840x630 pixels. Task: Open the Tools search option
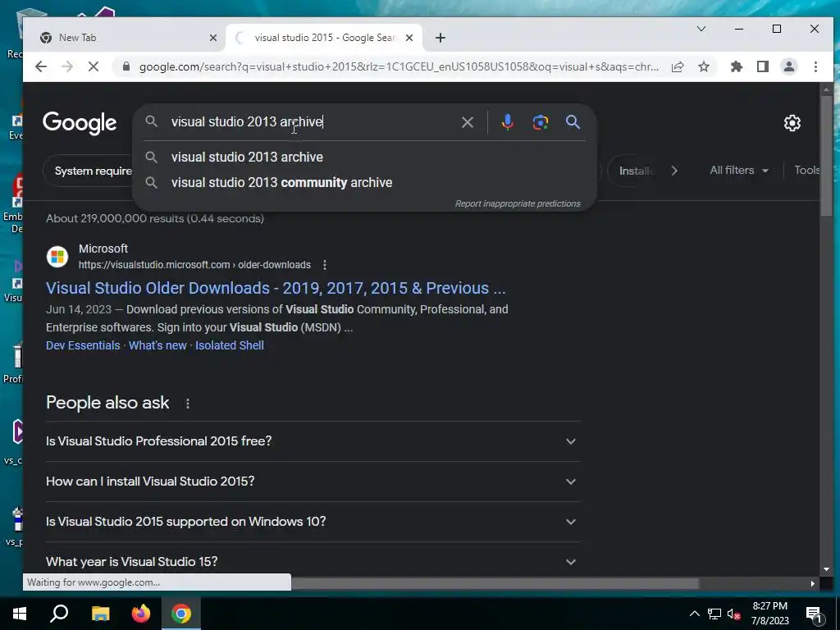tap(807, 171)
